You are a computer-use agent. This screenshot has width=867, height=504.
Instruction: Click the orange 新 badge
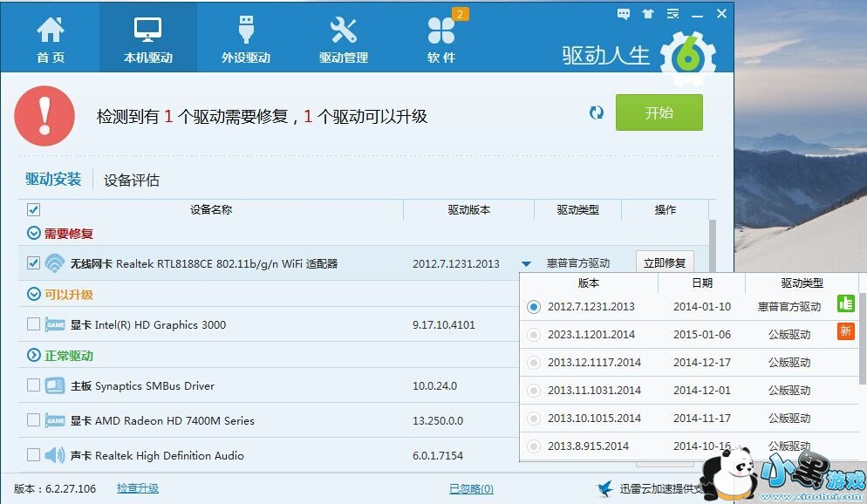[846, 331]
